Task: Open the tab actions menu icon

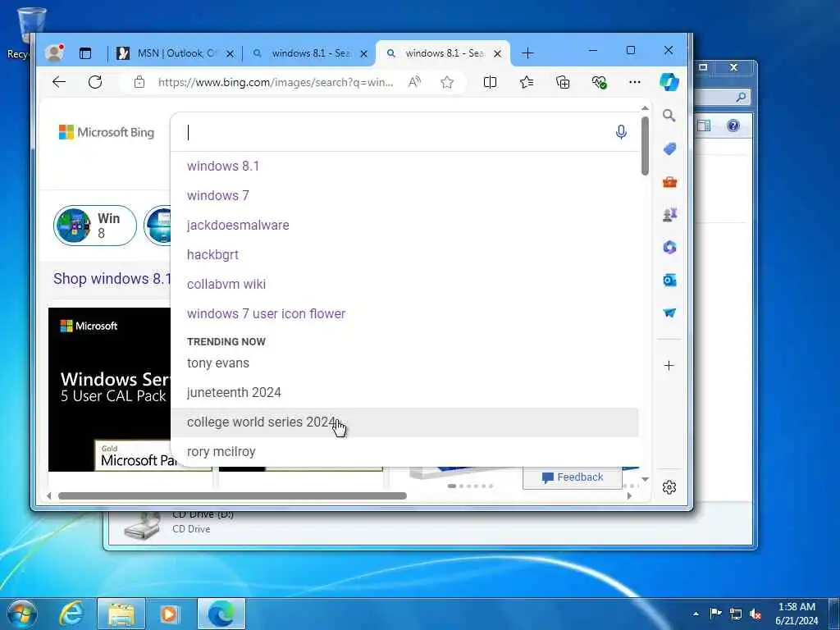Action: [85, 53]
